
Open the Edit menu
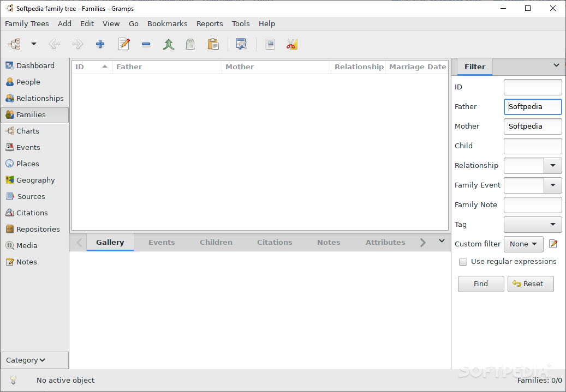[87, 24]
